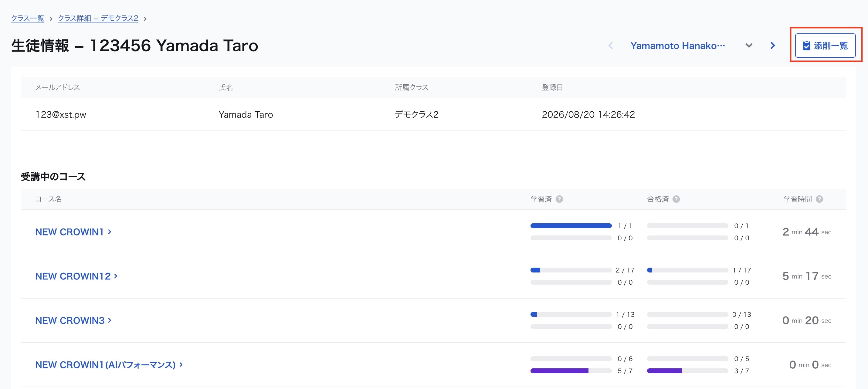
Task: Click the コース名 column header
Action: (x=48, y=199)
